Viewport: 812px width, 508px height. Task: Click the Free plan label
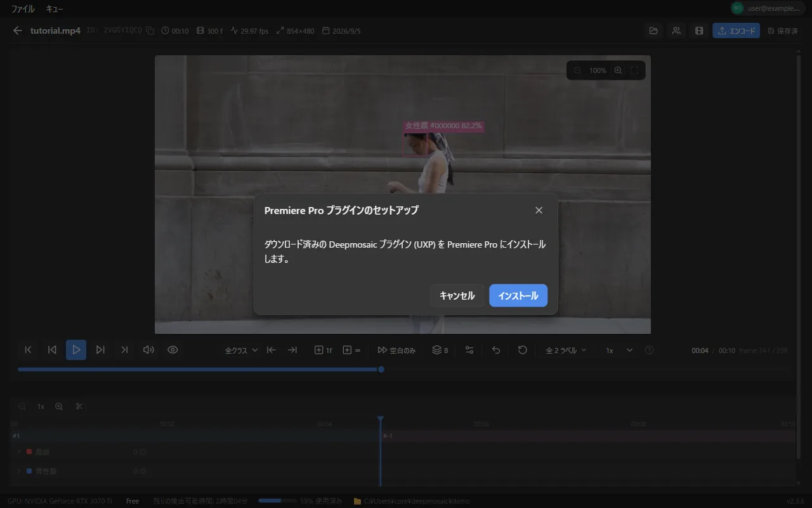(133, 501)
